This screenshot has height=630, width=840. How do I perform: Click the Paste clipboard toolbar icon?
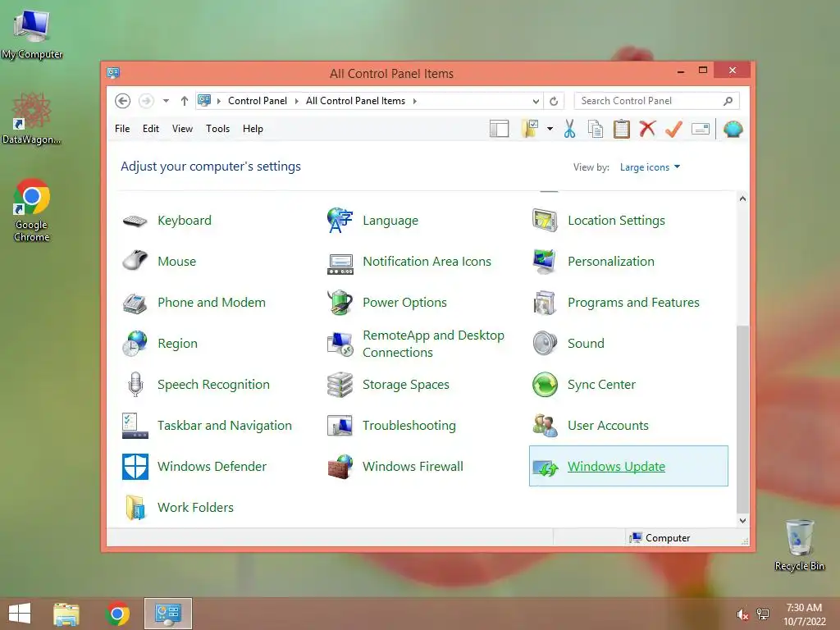[622, 129]
